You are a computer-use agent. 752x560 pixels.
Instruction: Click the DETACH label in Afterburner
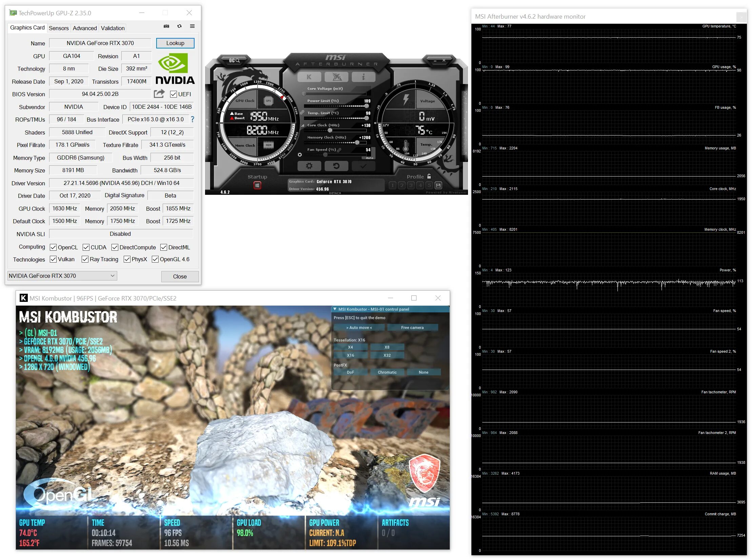pyautogui.click(x=335, y=193)
